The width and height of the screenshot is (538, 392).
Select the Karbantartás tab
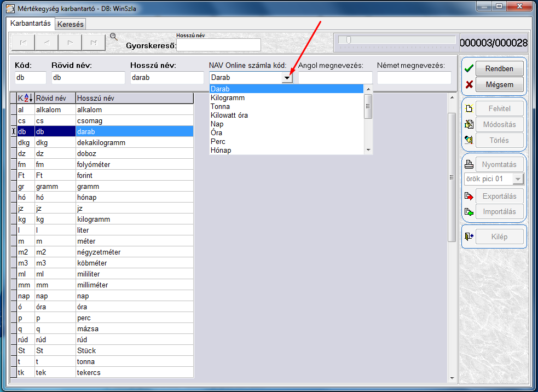tap(31, 24)
